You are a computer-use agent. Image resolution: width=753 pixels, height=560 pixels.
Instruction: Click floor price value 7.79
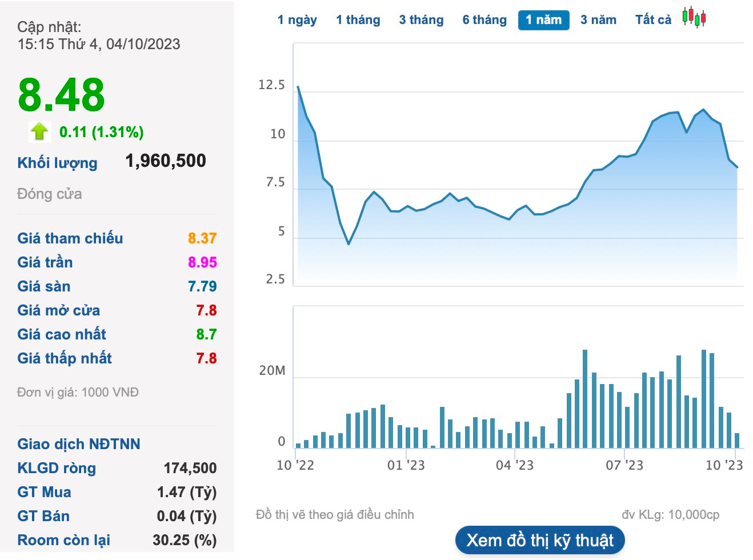(x=202, y=286)
